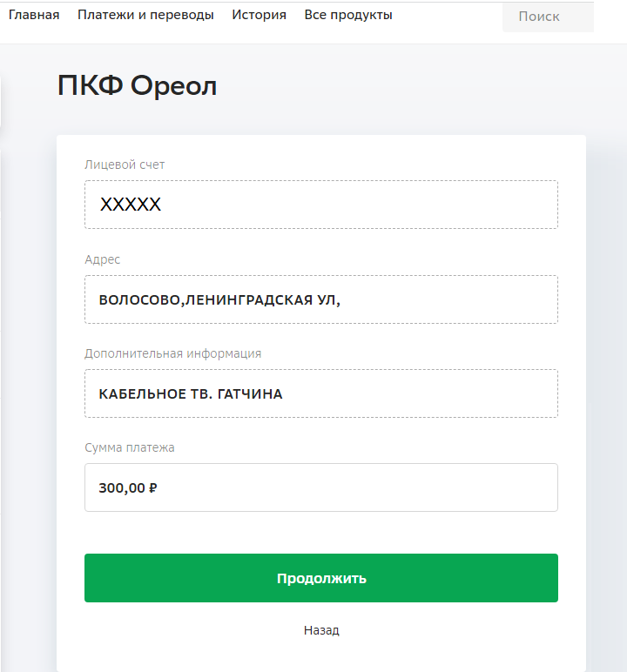Click the XXXXX account number text

click(x=131, y=205)
